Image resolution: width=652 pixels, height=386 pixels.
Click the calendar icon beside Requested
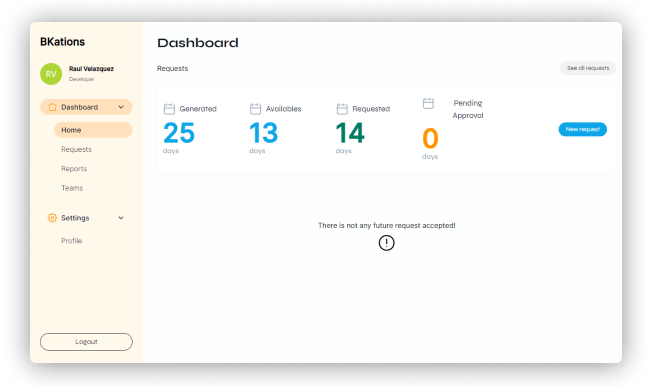(x=342, y=109)
